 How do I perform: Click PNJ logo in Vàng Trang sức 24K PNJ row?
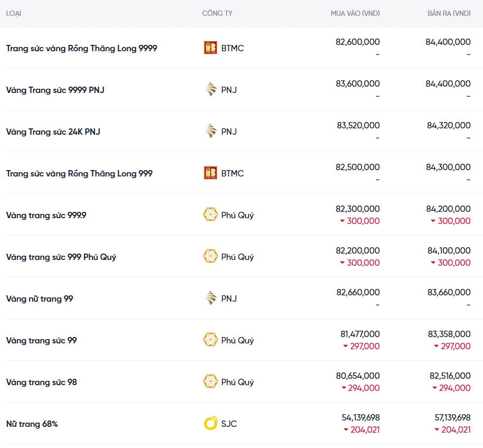[x=211, y=132]
